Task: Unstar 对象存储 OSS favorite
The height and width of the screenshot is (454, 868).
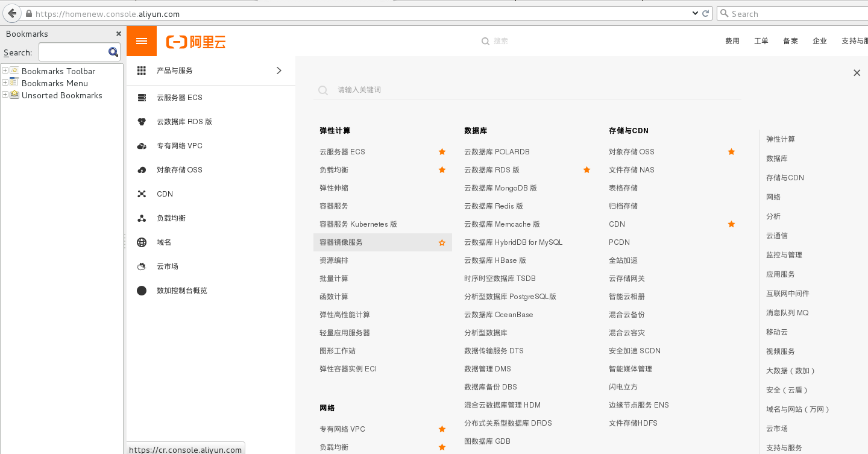Action: click(731, 152)
